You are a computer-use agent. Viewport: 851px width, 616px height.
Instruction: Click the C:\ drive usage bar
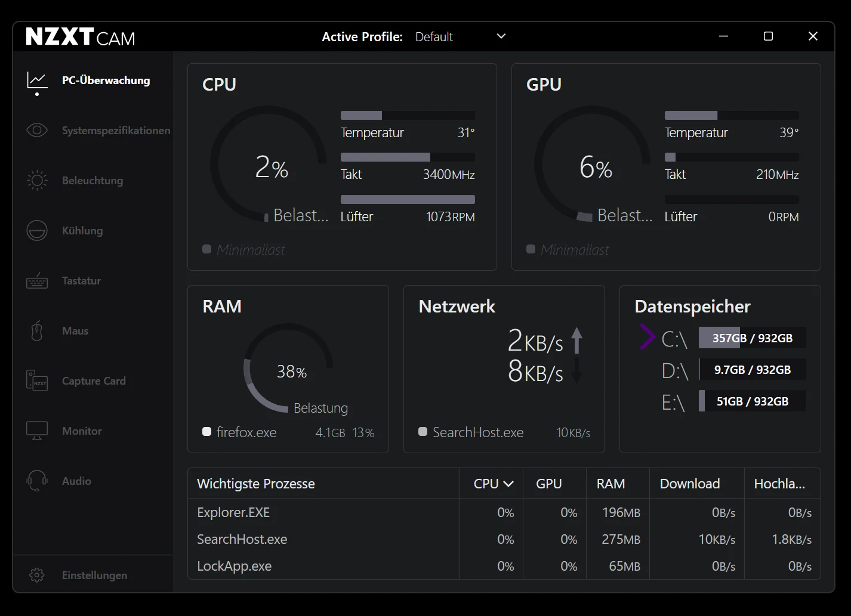pyautogui.click(x=753, y=338)
